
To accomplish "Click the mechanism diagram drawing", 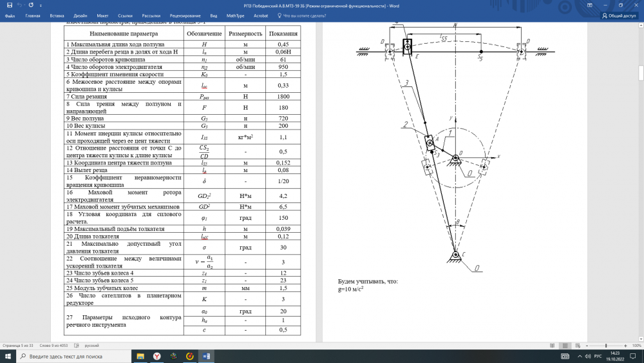I will (x=455, y=148).
